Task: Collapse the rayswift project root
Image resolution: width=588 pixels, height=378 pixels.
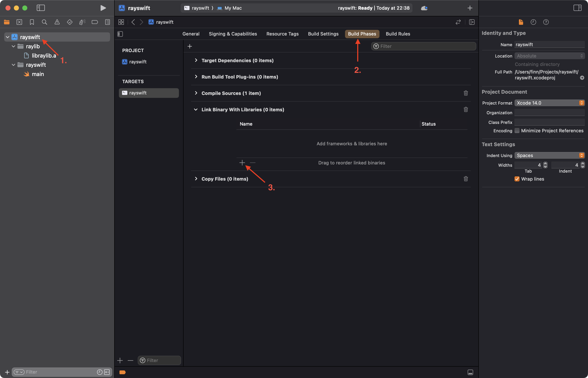Action: (8, 37)
